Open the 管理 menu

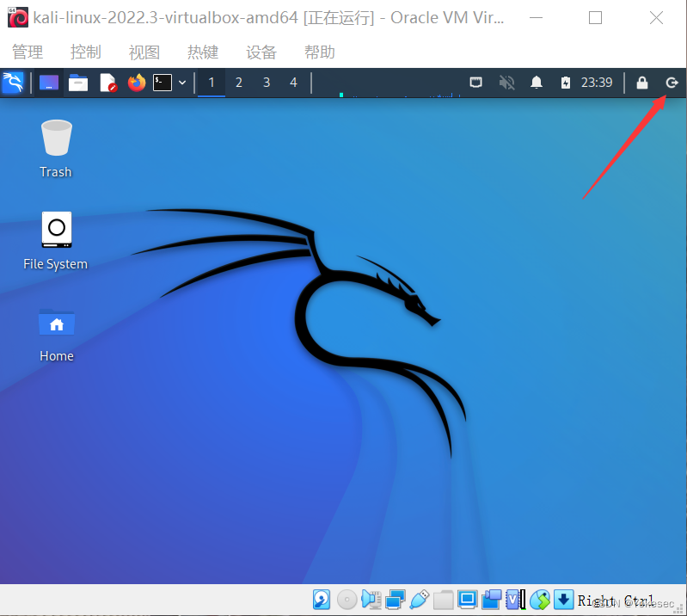(28, 52)
